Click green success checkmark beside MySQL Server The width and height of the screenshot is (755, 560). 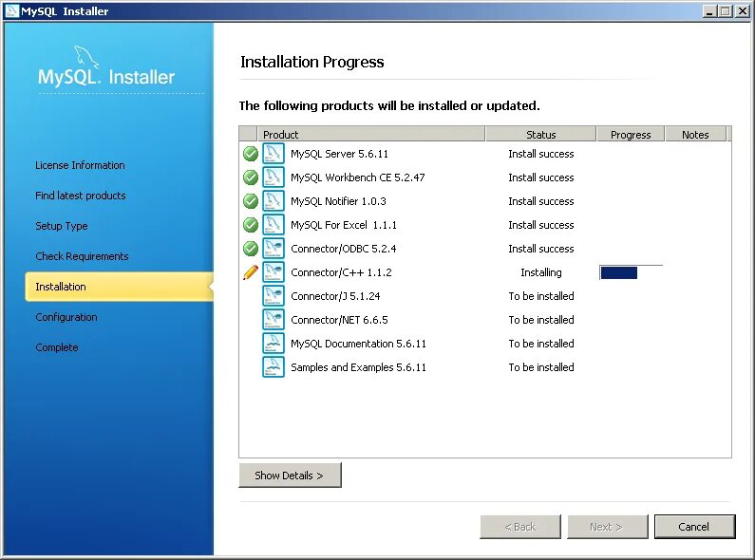pos(251,154)
